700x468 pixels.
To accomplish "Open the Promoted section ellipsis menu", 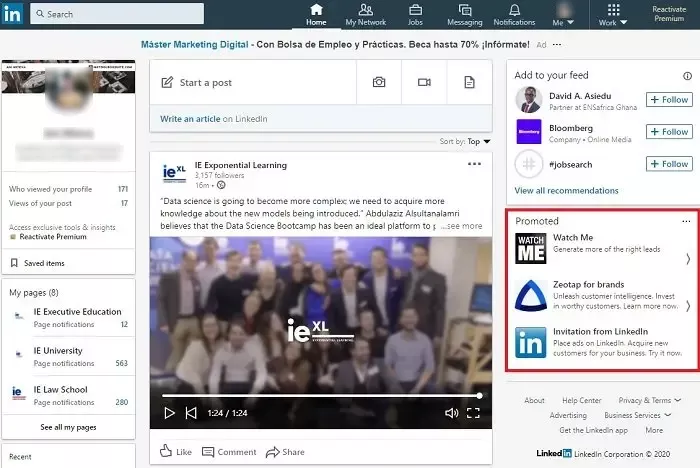I will tap(686, 221).
